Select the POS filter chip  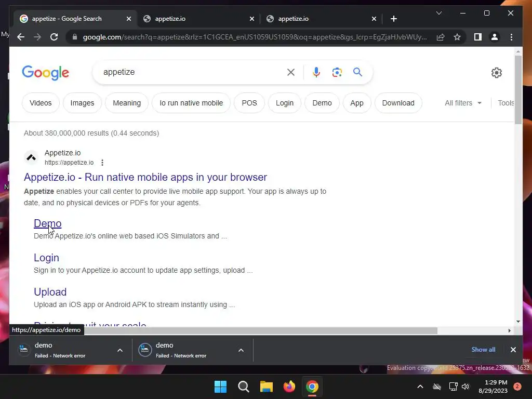coord(249,103)
